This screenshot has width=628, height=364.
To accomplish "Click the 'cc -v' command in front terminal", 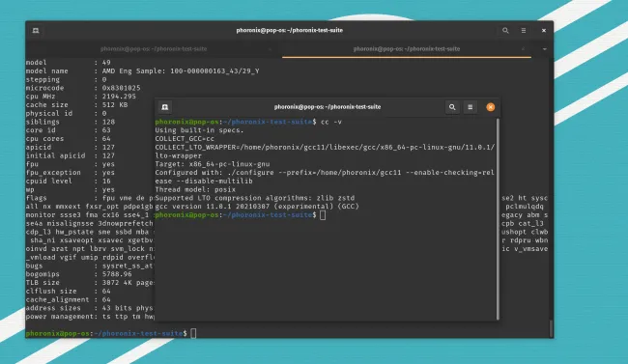I will pyautogui.click(x=331, y=122).
